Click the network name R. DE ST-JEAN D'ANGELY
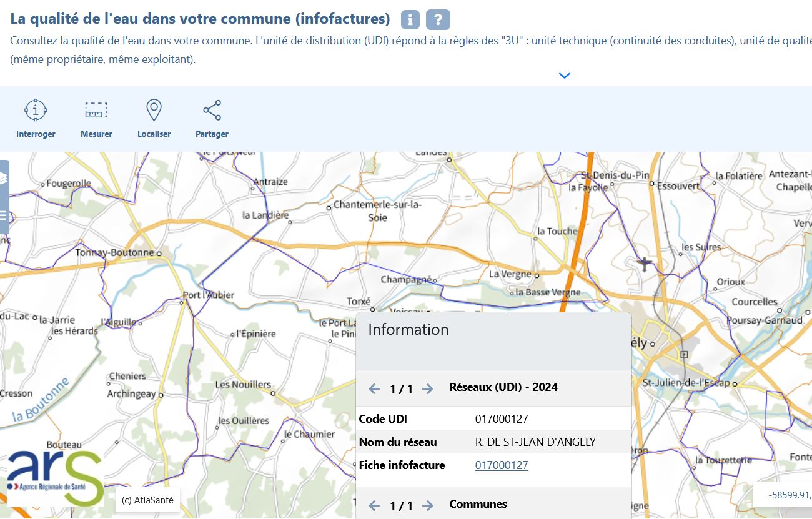812x519 pixels. [x=535, y=442]
